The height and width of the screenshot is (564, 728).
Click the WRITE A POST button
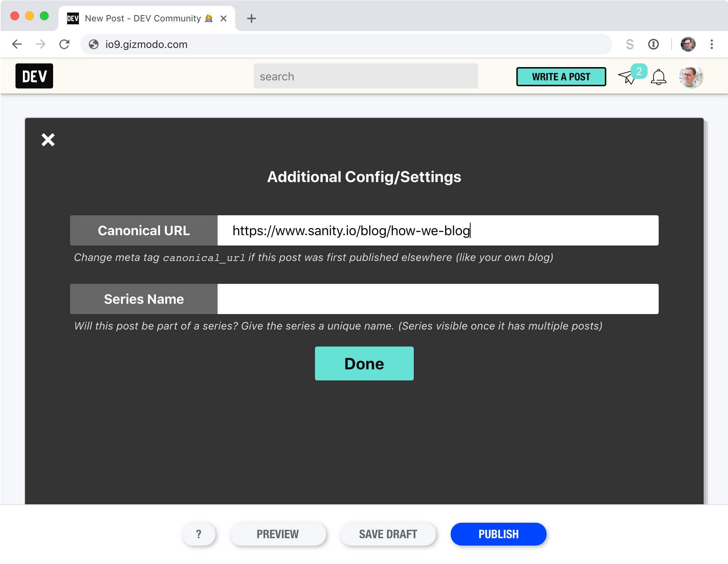coord(561,77)
